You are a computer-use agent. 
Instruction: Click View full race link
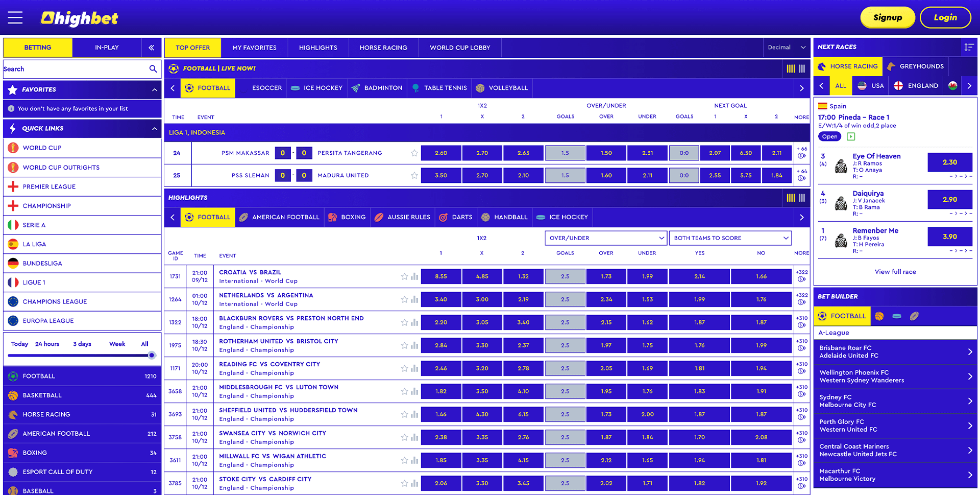tap(895, 272)
